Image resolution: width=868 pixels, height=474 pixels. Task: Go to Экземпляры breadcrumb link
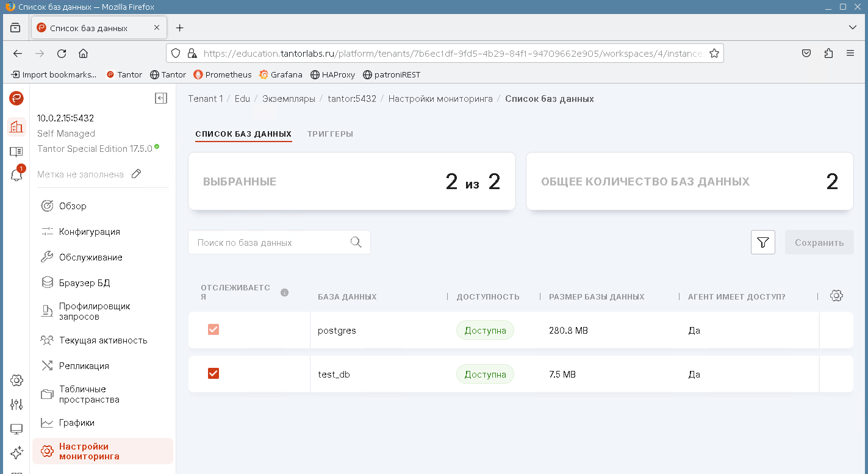click(x=289, y=99)
